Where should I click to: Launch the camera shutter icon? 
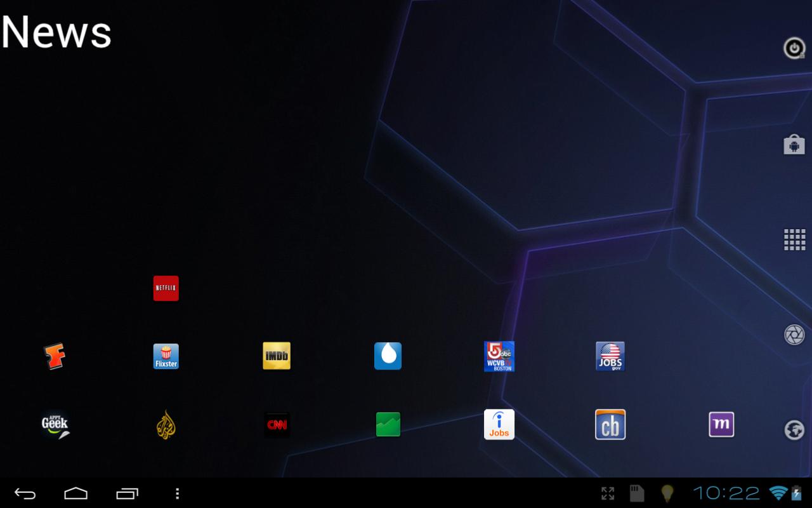pos(794,335)
